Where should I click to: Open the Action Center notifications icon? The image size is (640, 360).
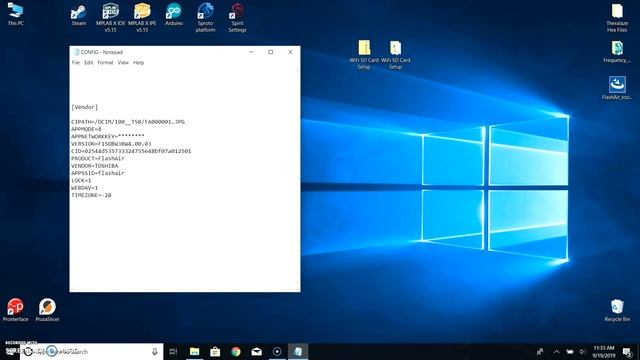(x=628, y=352)
